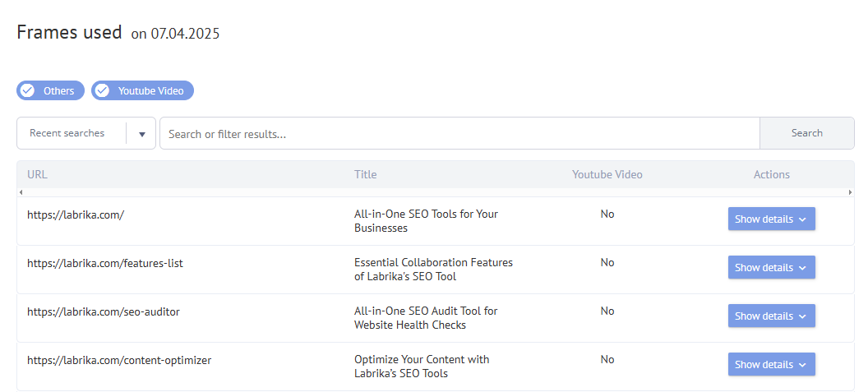868x392 pixels.
Task: Expand Show details for features-list row
Action: tap(771, 268)
